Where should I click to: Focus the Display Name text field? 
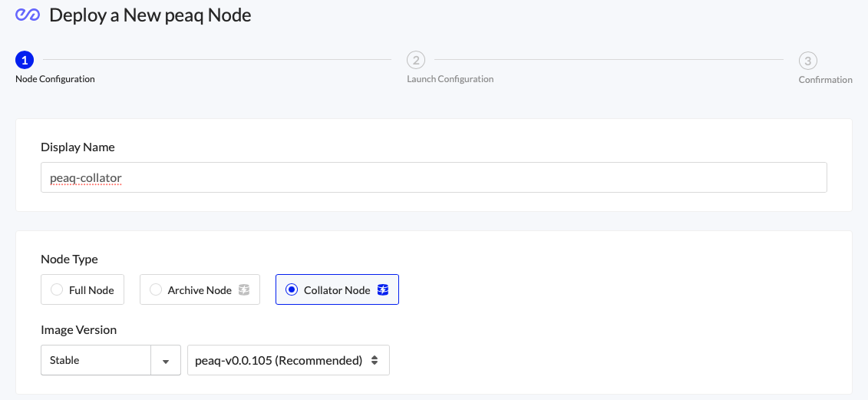[x=434, y=177]
